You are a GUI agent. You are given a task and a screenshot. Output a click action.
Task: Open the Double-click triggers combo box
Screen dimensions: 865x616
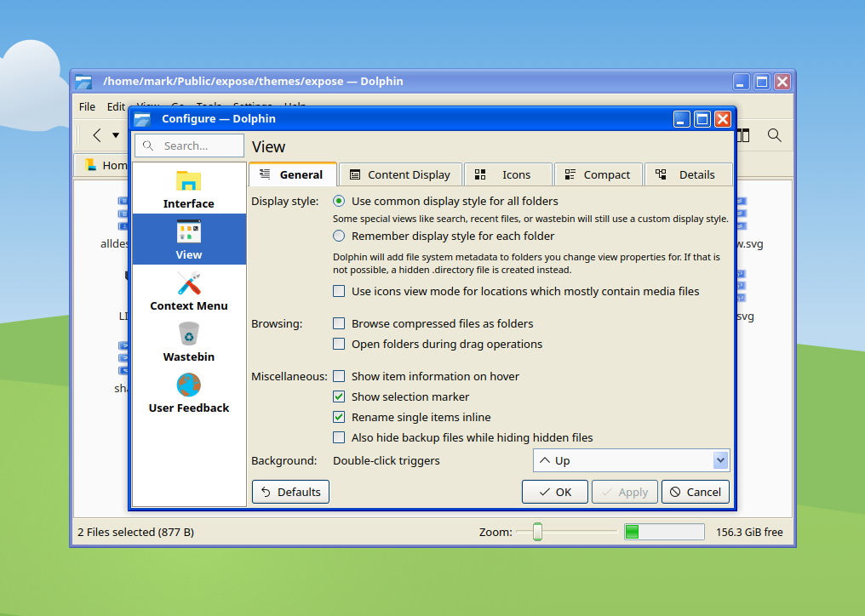[x=631, y=460]
